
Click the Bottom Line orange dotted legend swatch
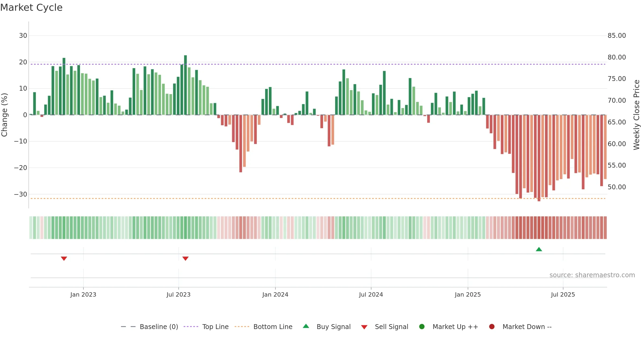click(242, 327)
